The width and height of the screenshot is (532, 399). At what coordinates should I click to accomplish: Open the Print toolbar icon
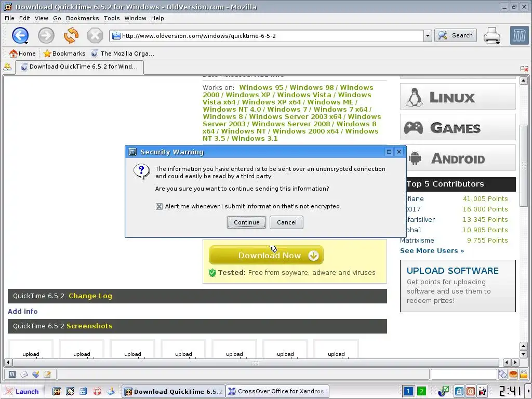click(491, 35)
